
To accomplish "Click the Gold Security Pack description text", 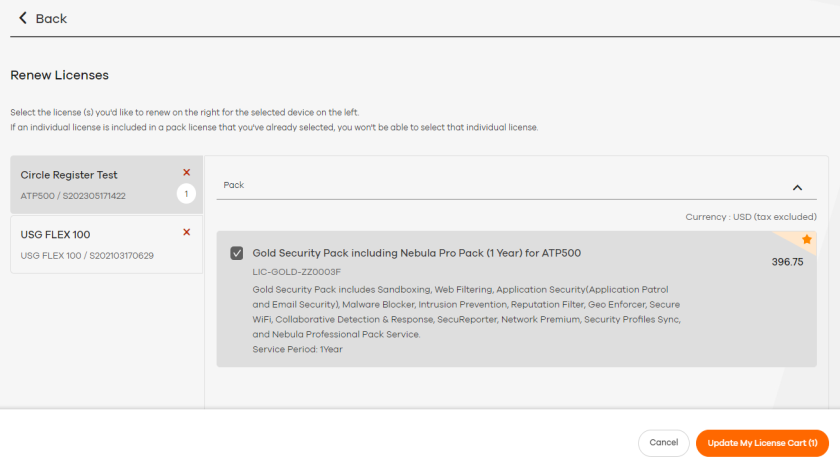I will pos(467,312).
